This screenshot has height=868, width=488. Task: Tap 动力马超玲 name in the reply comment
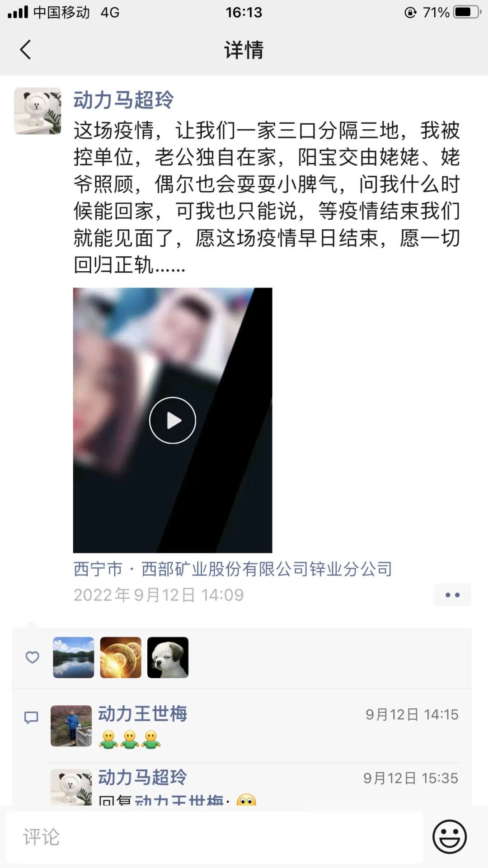coord(143,778)
